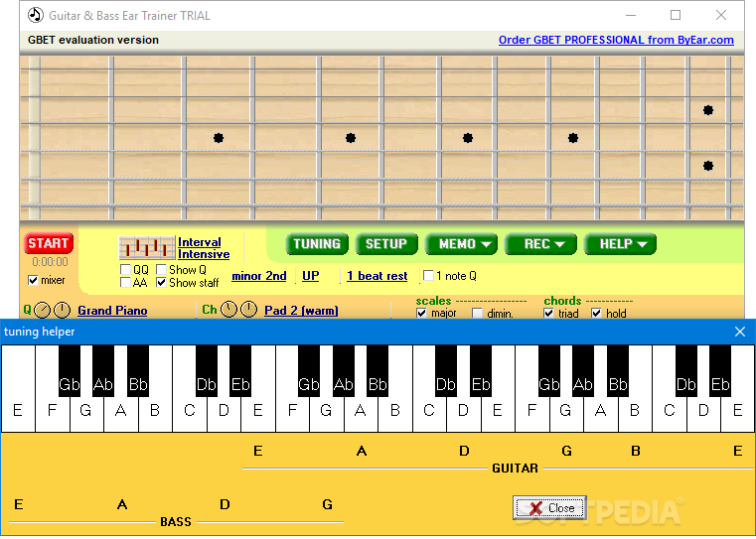Click BASS tuning note A

coord(122,504)
